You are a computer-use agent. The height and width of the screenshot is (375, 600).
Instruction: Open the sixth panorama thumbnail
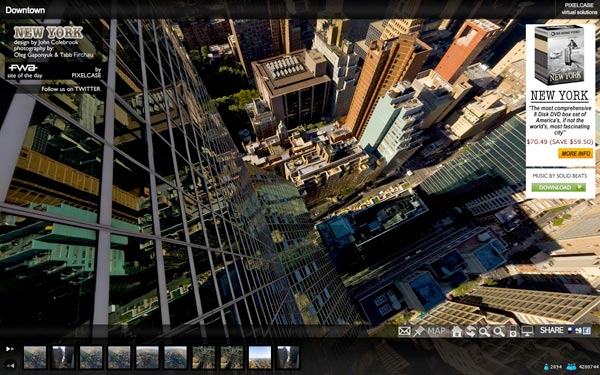click(x=176, y=357)
